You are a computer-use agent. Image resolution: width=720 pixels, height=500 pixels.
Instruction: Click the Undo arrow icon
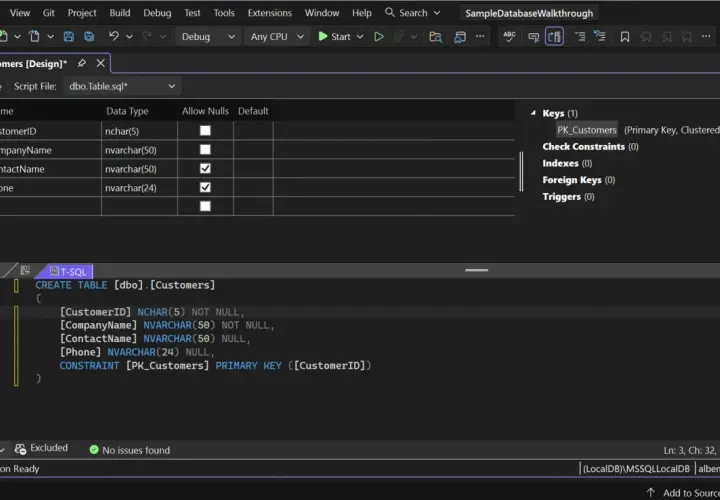pyautogui.click(x=114, y=36)
